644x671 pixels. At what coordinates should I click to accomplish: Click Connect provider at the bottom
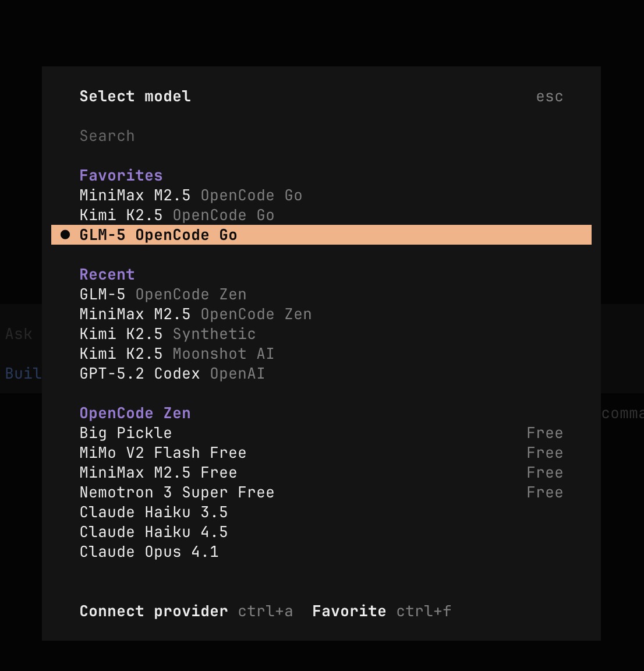154,611
